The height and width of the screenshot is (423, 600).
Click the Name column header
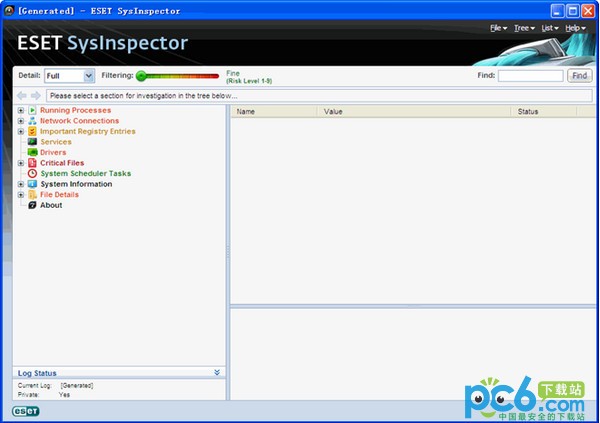274,111
